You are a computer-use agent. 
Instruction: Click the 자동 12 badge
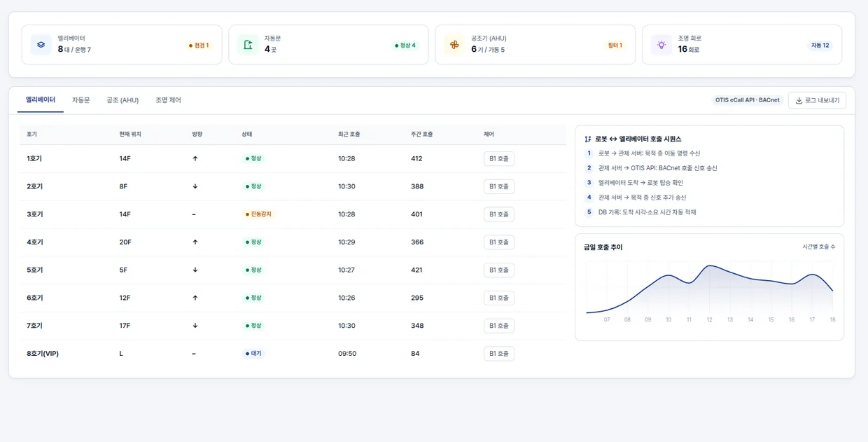[820, 46]
